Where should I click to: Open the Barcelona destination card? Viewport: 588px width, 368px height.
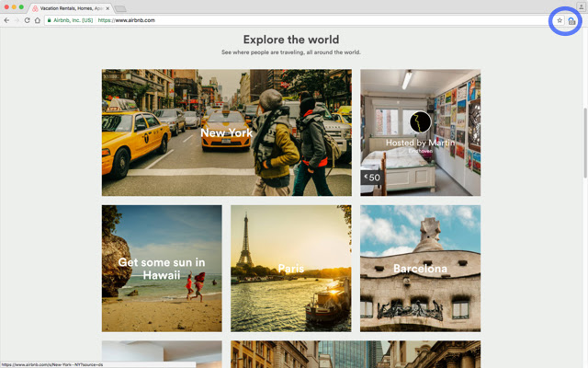click(x=420, y=269)
